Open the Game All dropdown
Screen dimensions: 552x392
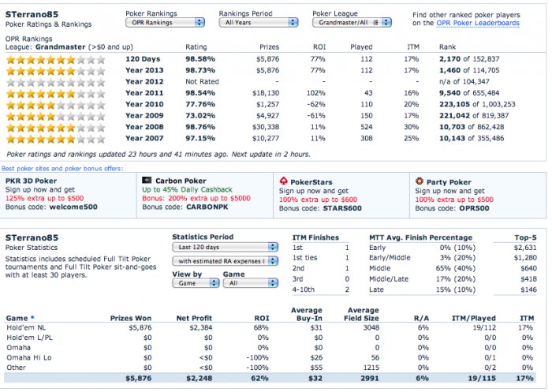point(251,283)
